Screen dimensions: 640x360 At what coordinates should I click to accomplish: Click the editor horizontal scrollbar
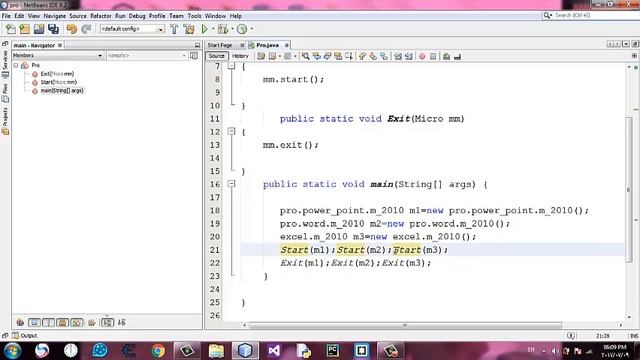[x=405, y=325]
